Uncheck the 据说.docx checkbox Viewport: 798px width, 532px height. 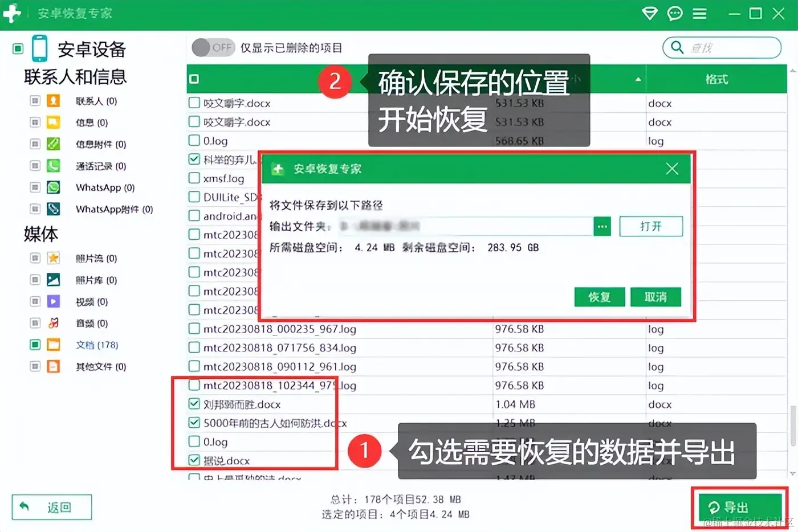pos(194,460)
